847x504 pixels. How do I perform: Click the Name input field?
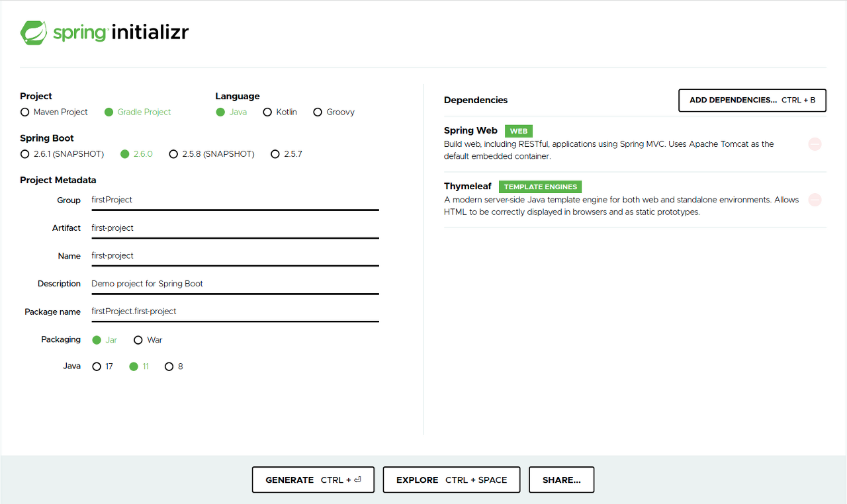coord(235,255)
